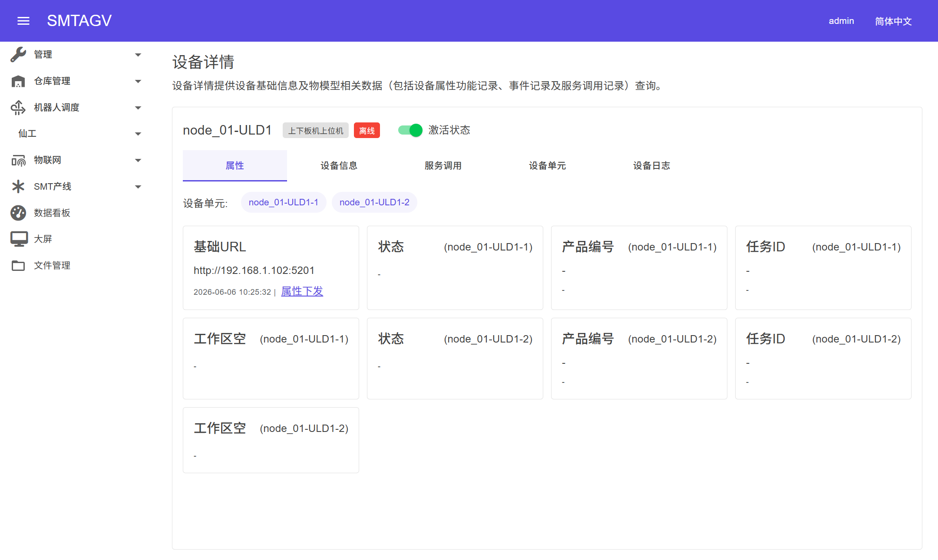Click the 属性下发 link
The image size is (938, 560).
[302, 291]
